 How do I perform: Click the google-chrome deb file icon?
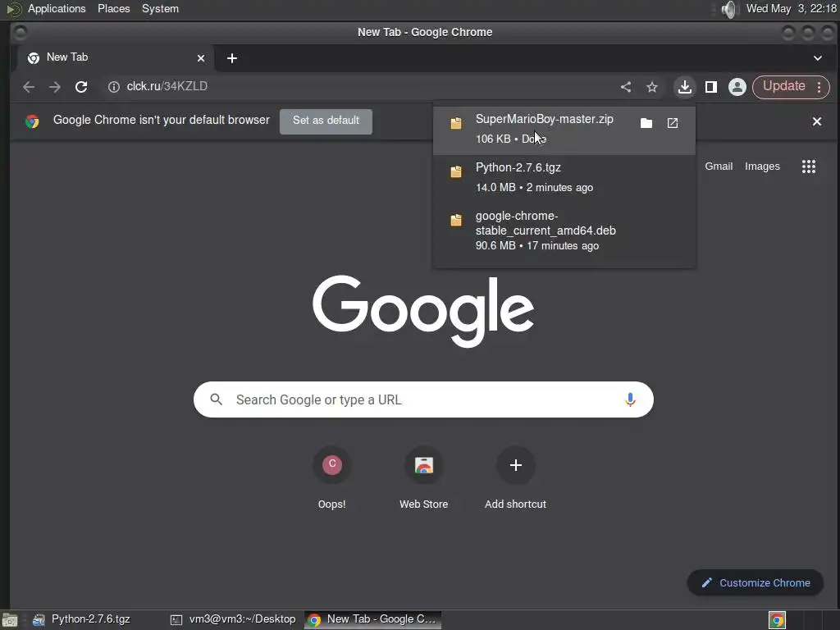(x=456, y=220)
